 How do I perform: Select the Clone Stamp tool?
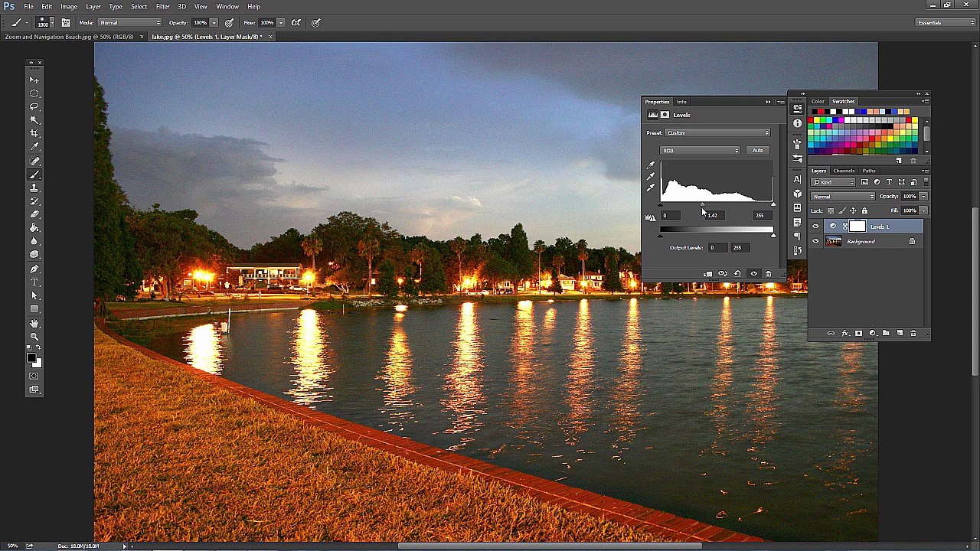[34, 187]
